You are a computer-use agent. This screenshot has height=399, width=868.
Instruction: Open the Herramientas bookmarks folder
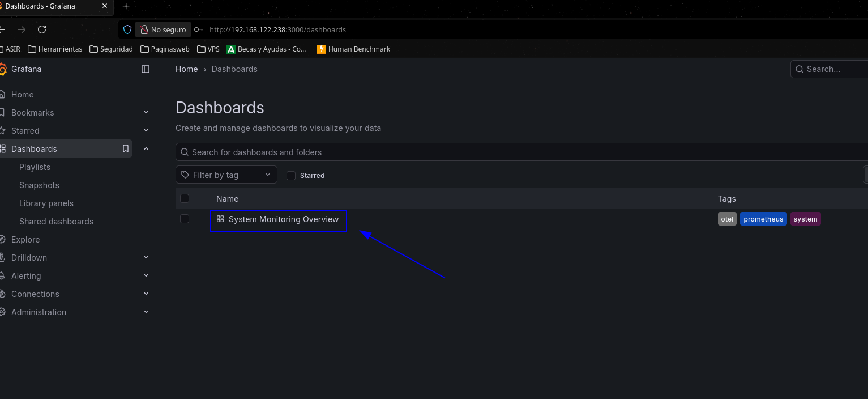pyautogui.click(x=55, y=49)
